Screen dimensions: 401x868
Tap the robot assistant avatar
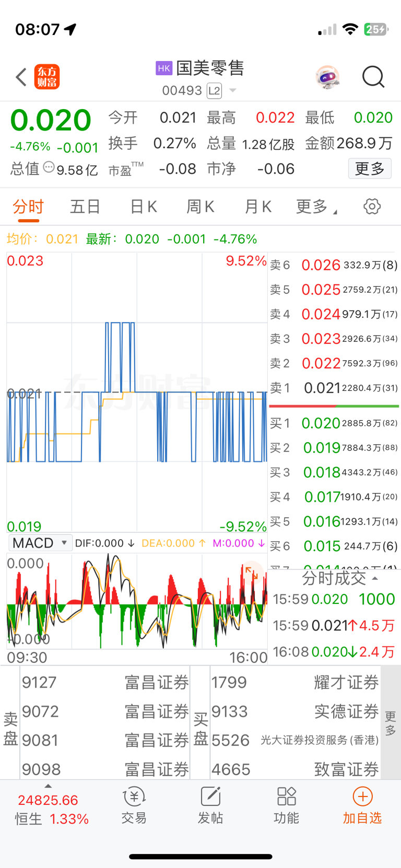click(327, 77)
